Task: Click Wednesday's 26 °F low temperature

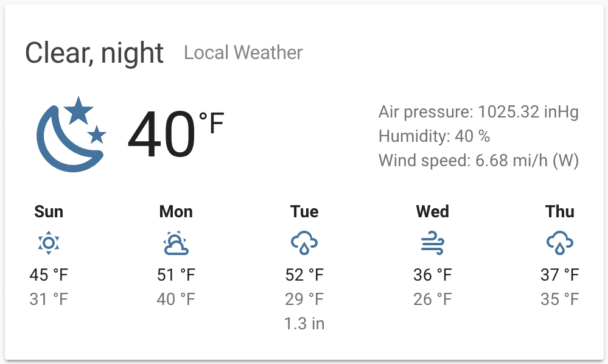Action: (433, 299)
